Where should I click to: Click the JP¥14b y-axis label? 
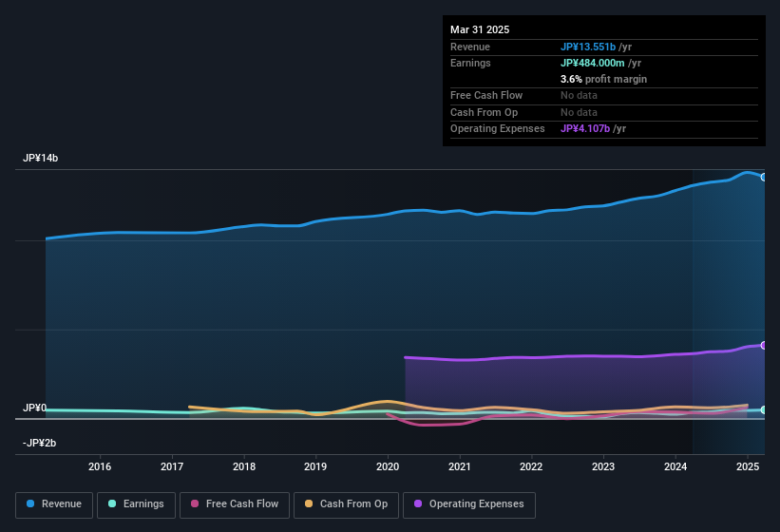click(40, 158)
